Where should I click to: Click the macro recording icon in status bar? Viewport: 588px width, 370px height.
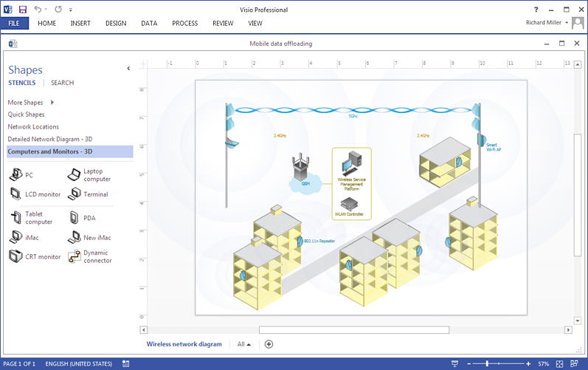[125, 363]
